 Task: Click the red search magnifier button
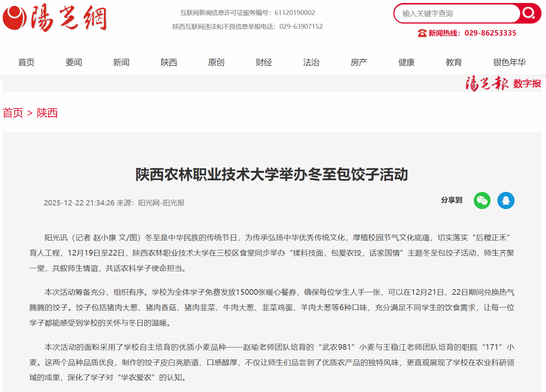click(x=529, y=13)
